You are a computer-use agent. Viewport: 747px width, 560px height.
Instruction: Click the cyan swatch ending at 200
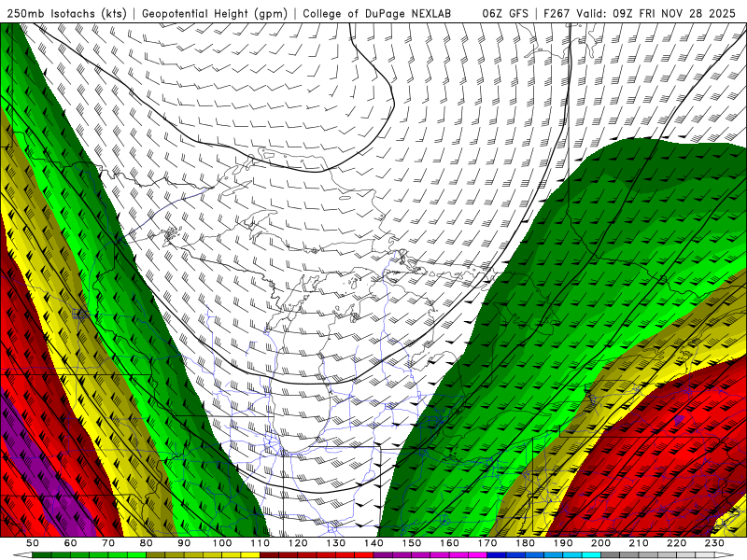click(591, 554)
